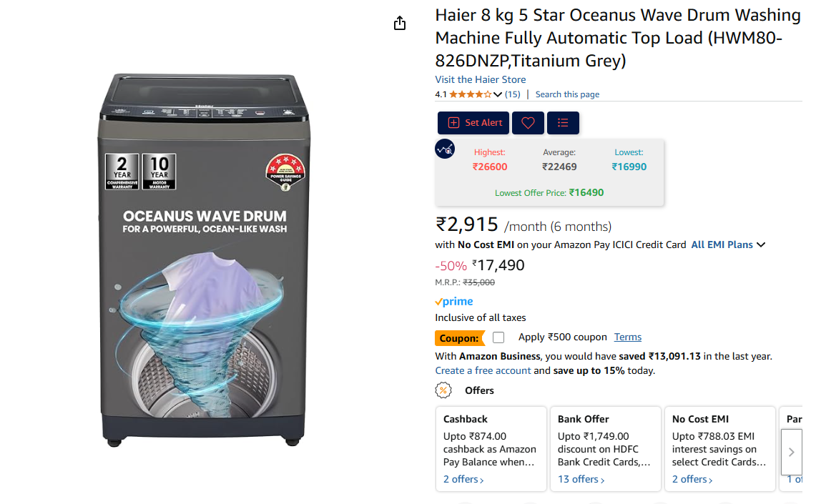Click the share icon above product image

coord(400,24)
